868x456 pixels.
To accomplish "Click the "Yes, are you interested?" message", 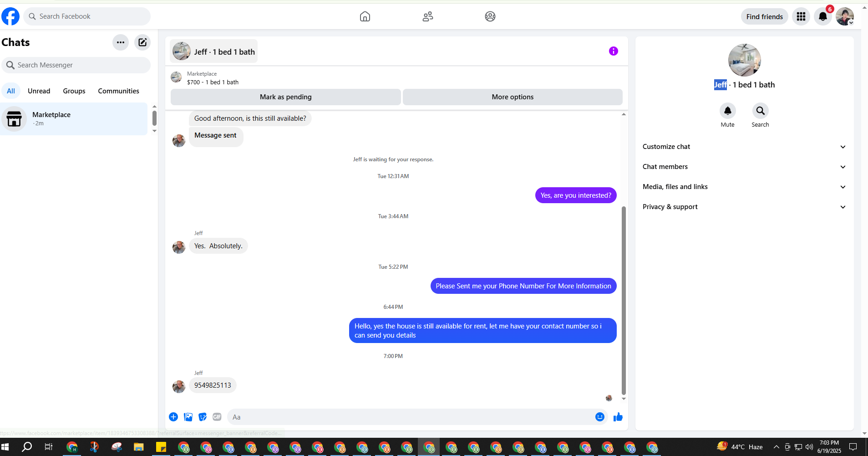I will (x=576, y=195).
